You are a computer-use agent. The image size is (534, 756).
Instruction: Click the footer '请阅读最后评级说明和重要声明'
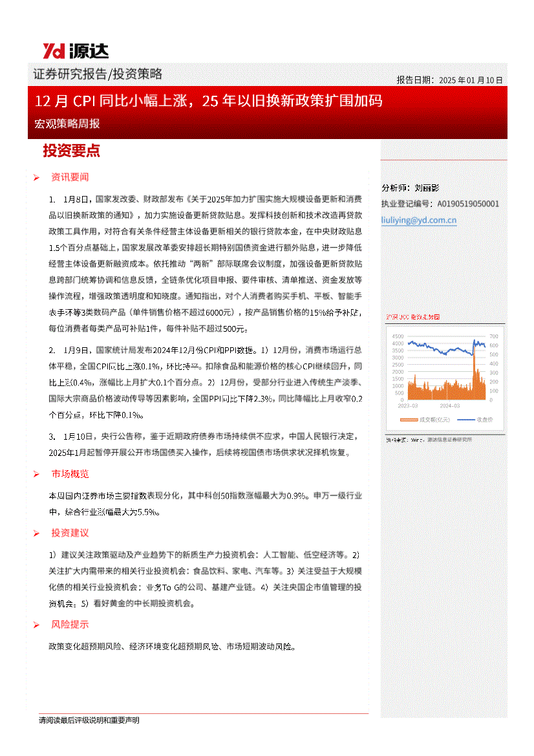coord(89,720)
